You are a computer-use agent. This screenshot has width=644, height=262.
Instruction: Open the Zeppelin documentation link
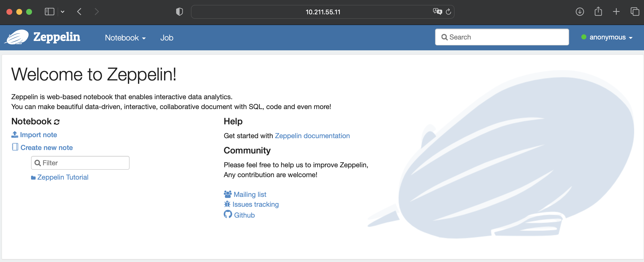pos(312,136)
